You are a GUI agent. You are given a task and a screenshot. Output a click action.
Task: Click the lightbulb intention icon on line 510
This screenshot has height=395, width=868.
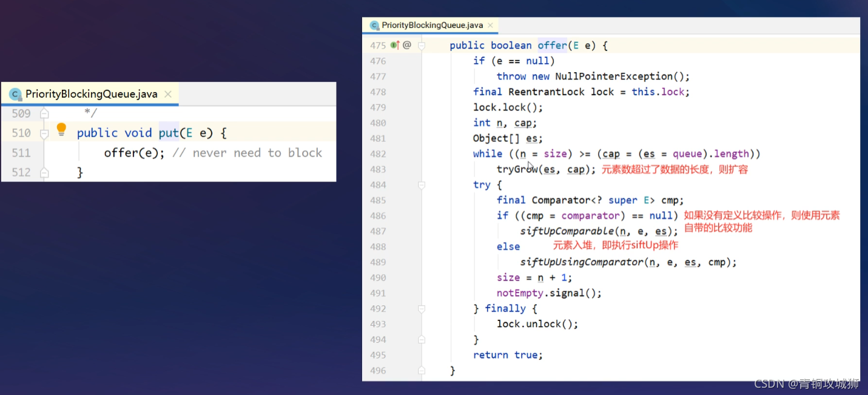[x=61, y=129]
